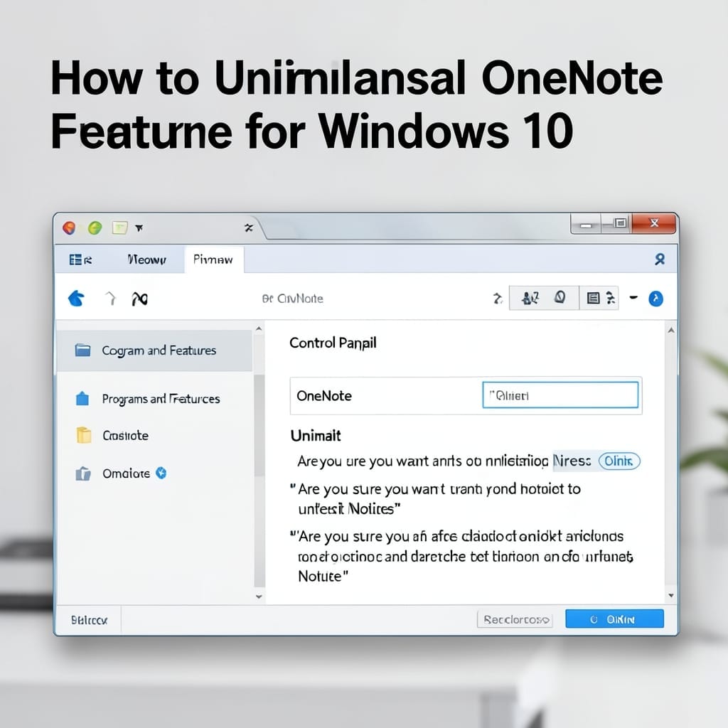Click the grey package icon of Omaiore
This screenshot has height=728, width=728.
[x=83, y=473]
